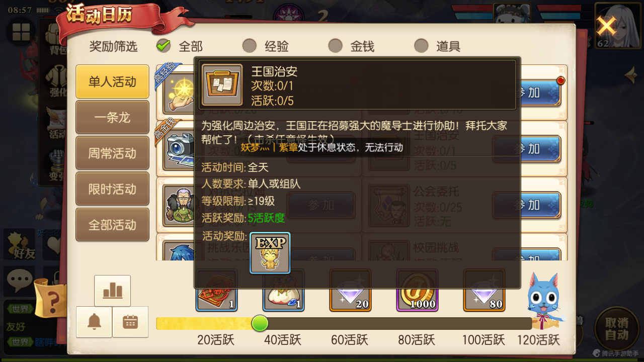Image resolution: width=644 pixels, height=362 pixels.
Task: Select the 金钱 reward filter
Action: coord(352,46)
